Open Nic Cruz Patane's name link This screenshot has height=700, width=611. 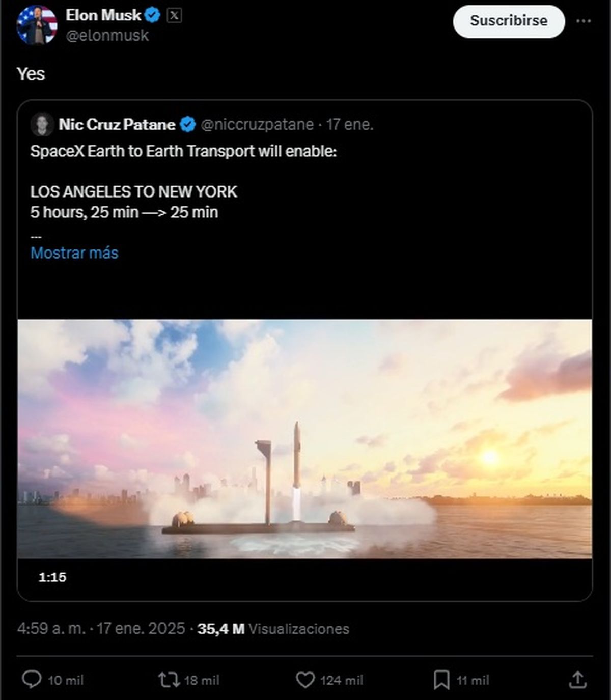pos(117,124)
